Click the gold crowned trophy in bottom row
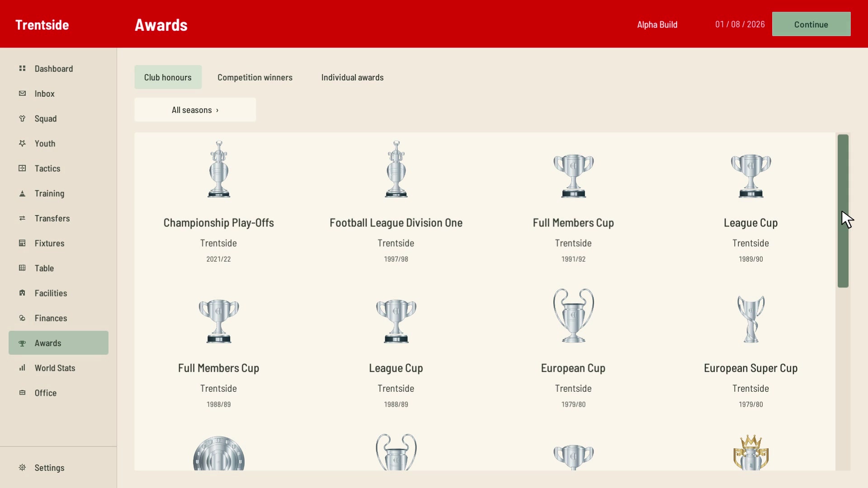The width and height of the screenshot is (868, 488). point(751,452)
